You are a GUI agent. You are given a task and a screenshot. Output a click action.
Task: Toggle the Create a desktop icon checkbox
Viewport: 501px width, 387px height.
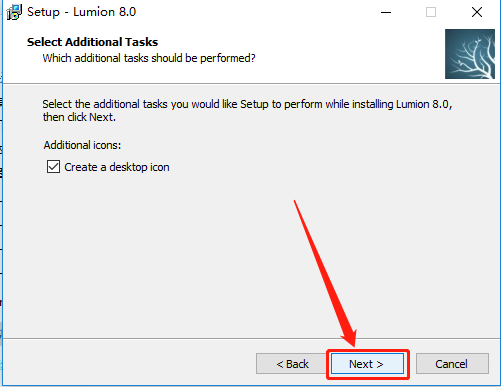point(53,167)
